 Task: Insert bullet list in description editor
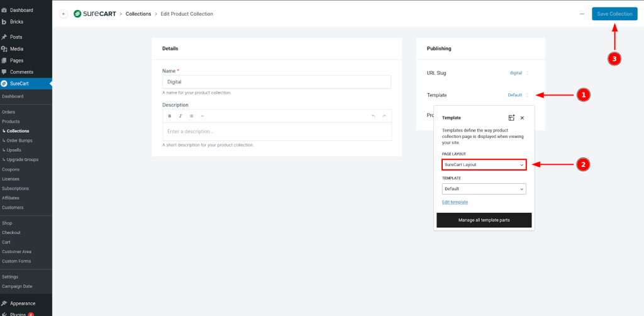tap(191, 116)
